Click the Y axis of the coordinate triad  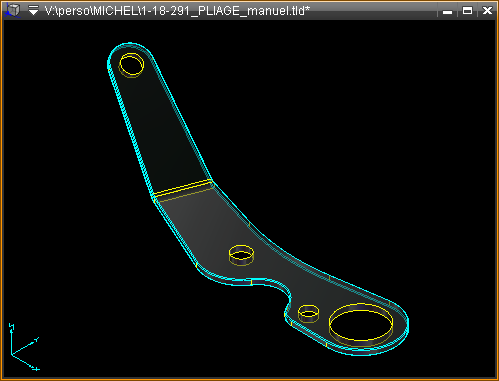(x=25, y=347)
